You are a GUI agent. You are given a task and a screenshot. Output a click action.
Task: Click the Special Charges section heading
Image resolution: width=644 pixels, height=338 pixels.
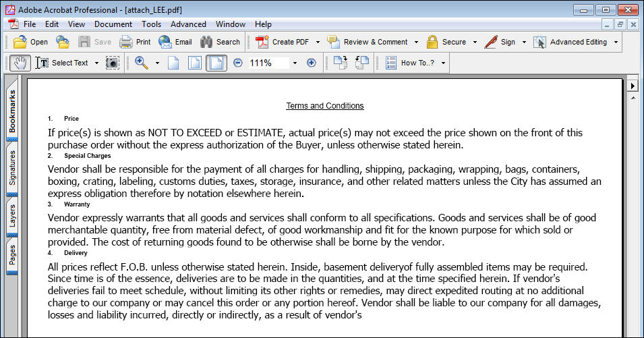88,156
